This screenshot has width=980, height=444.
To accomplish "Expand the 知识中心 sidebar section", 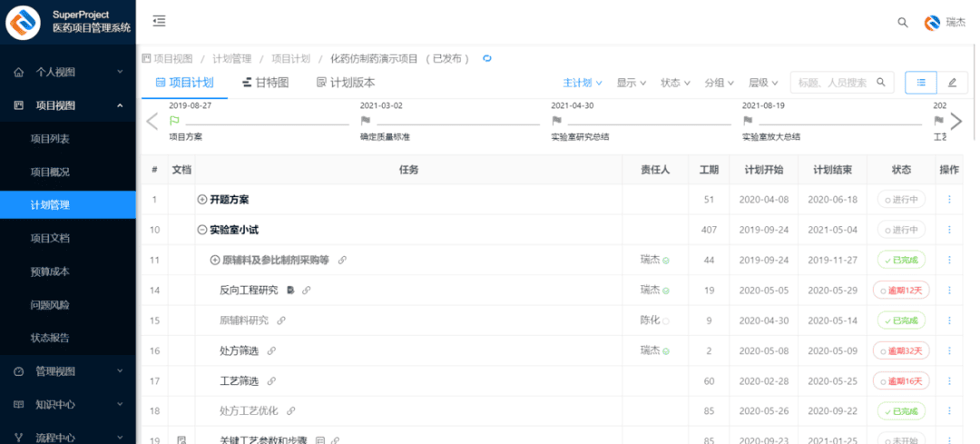I will pos(67,405).
